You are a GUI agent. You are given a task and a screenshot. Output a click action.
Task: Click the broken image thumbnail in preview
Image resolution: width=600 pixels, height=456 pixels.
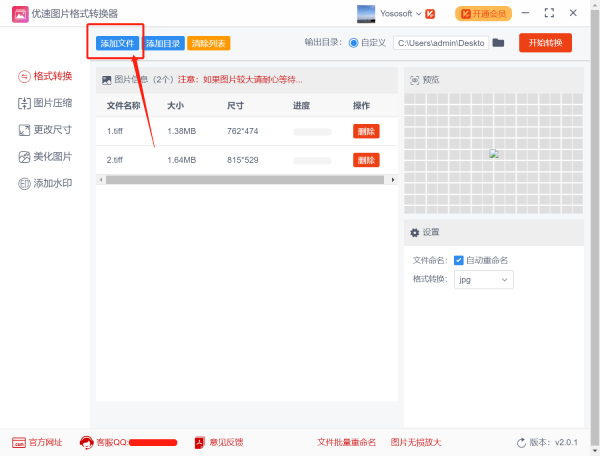(x=494, y=154)
